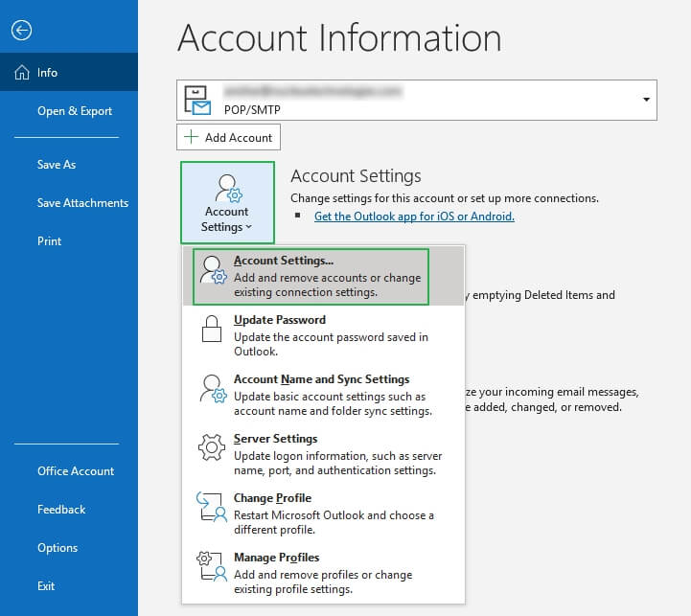Select Account Name and Sync Settings
The width and height of the screenshot is (691, 616).
point(323,395)
